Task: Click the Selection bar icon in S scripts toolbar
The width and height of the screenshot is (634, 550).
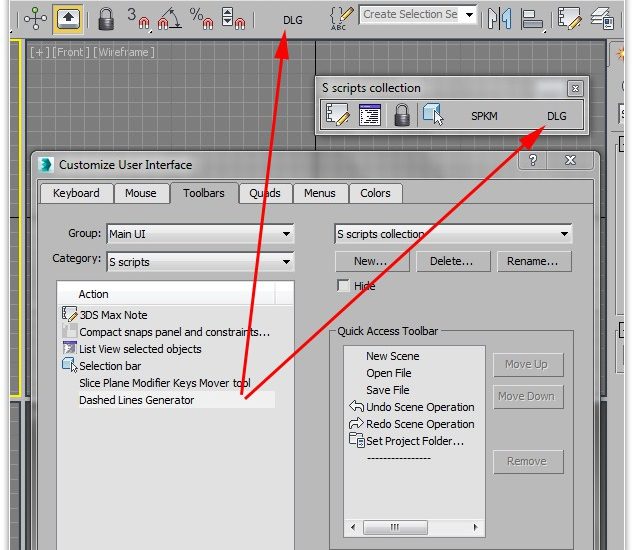Action: (x=432, y=116)
